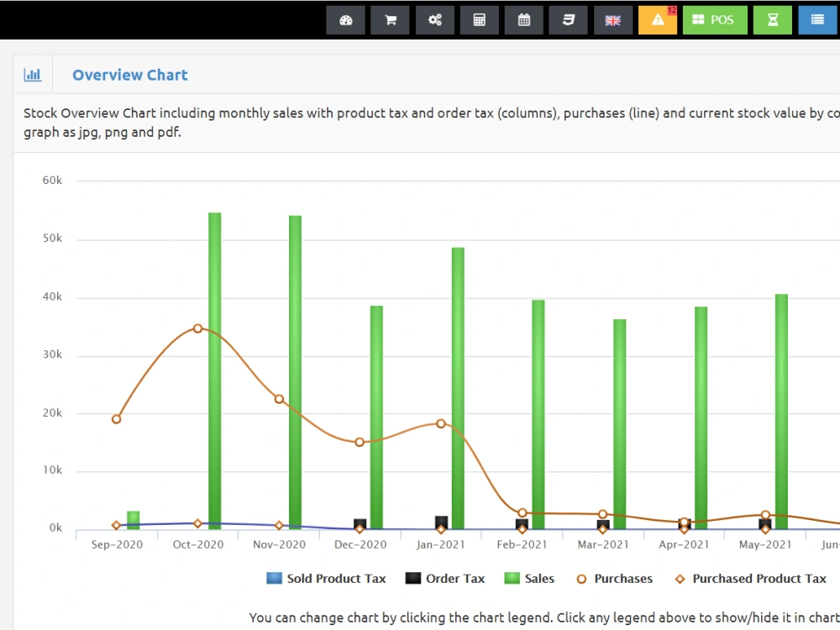Click the Mar-2021 x-axis label
The image size is (840, 630).
tap(603, 545)
